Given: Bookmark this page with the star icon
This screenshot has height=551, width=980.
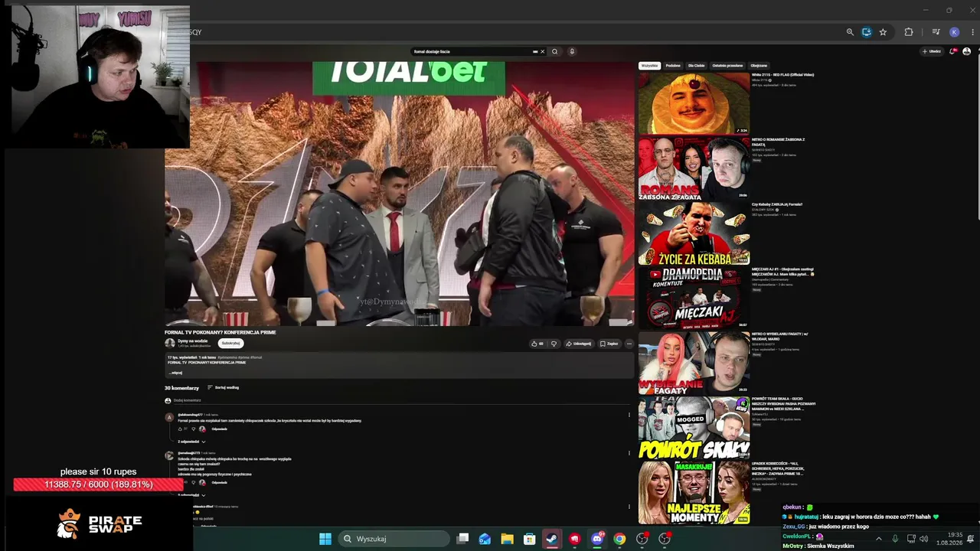Looking at the screenshot, I should tap(883, 32).
